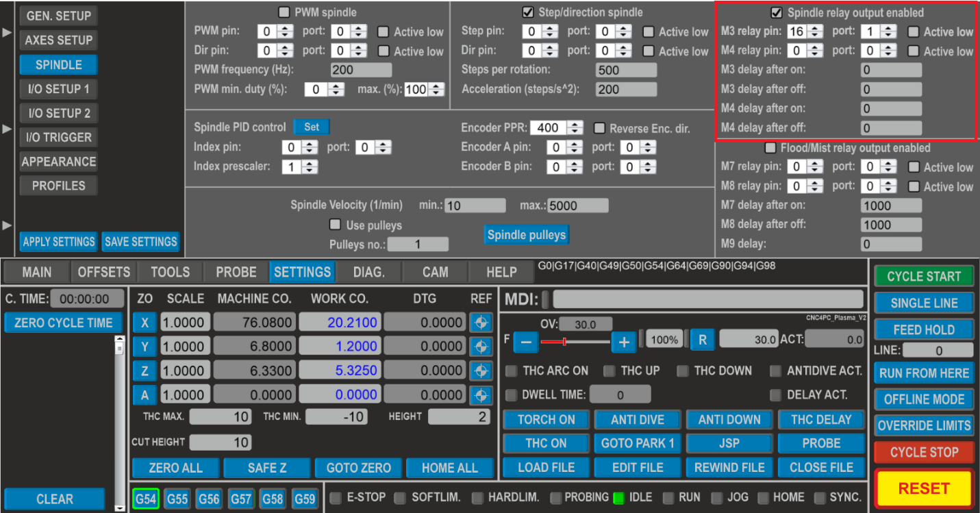The image size is (980, 513).
Task: Click inside the MDI command field
Action: [x=708, y=299]
